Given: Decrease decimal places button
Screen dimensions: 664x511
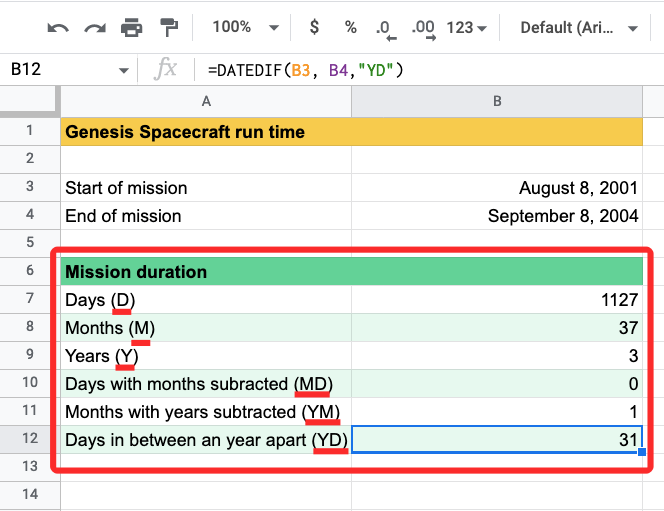Looking at the screenshot, I should [x=385, y=28].
